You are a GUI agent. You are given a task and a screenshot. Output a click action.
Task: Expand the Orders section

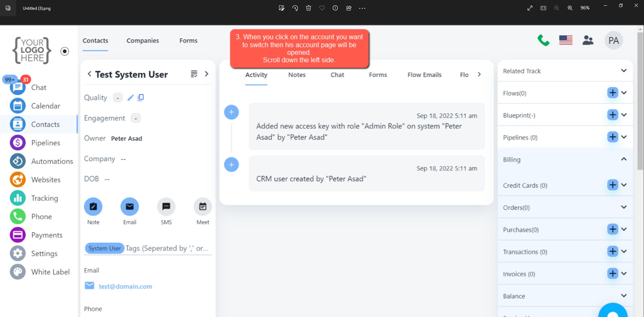(624, 207)
